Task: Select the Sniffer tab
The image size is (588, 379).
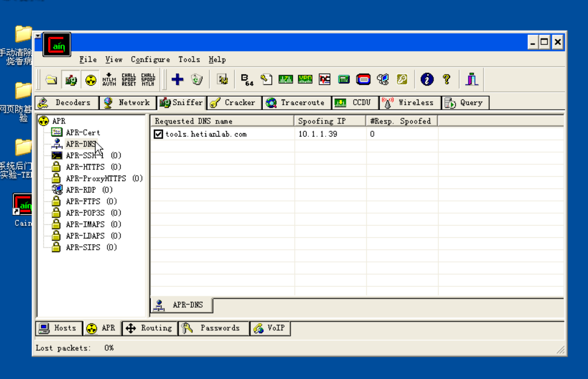Action: coord(181,102)
